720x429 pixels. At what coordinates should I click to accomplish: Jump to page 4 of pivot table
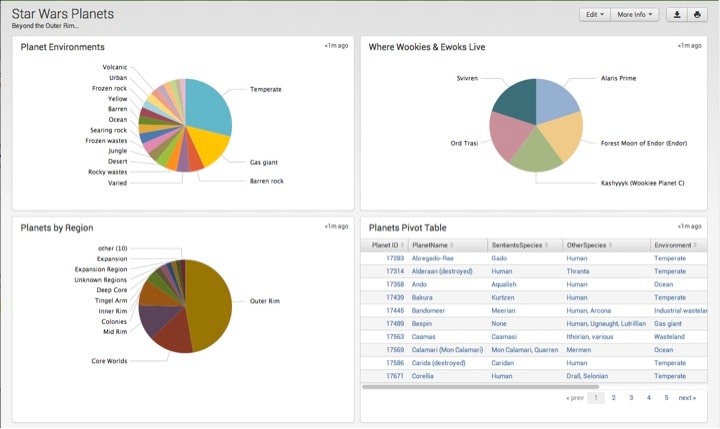(648, 398)
